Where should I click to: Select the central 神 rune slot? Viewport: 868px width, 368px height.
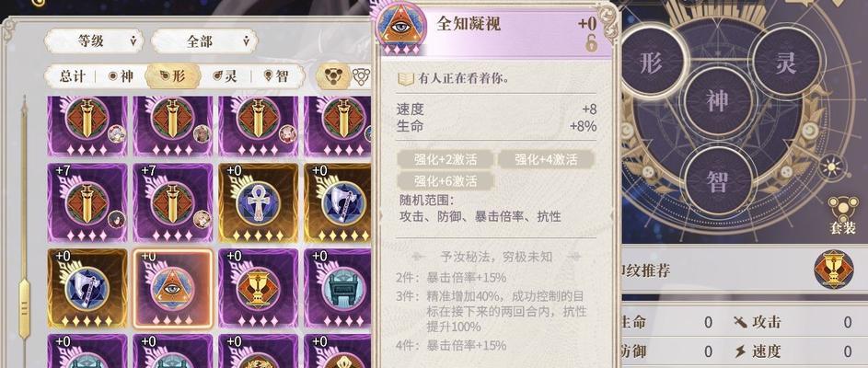[x=717, y=101]
